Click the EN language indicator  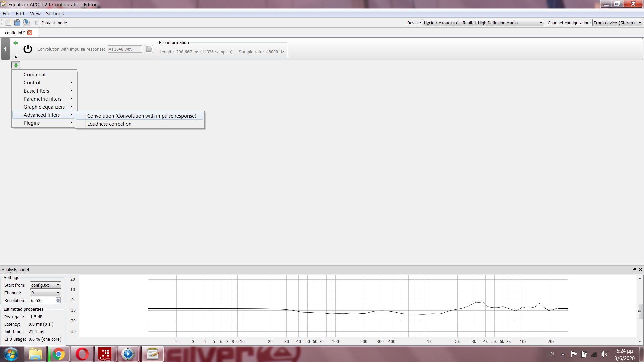coord(551,354)
